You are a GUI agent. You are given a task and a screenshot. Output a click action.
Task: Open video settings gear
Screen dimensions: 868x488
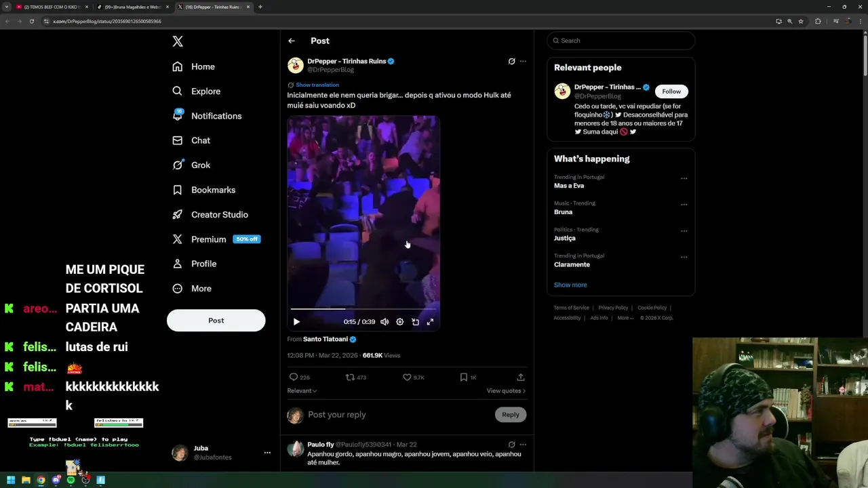click(399, 322)
